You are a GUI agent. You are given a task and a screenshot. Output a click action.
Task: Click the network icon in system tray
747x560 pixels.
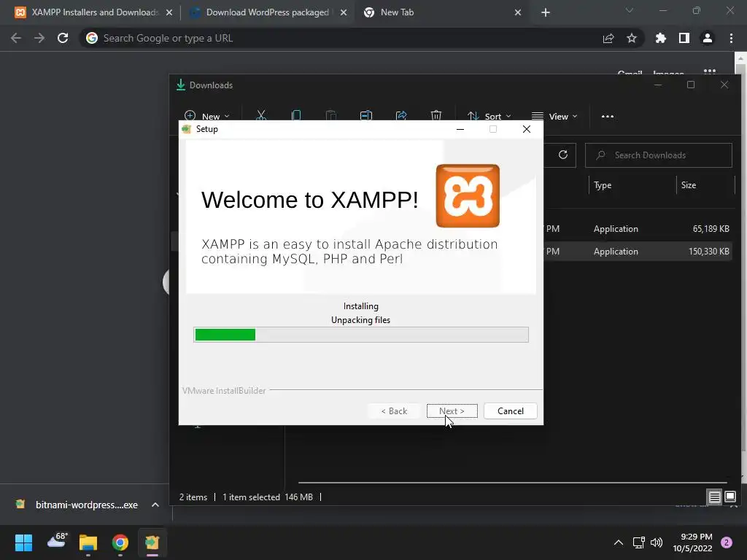638,542
